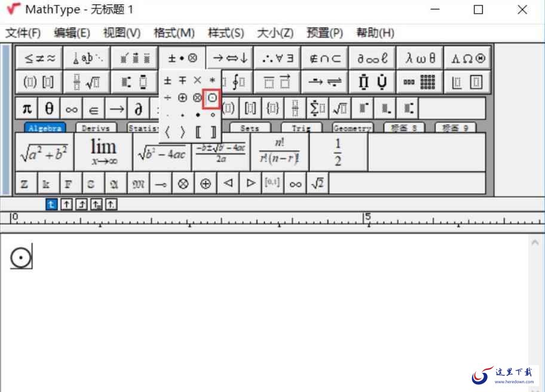Insert the theta symbol from small bar
The height and width of the screenshot is (392, 545).
49,109
